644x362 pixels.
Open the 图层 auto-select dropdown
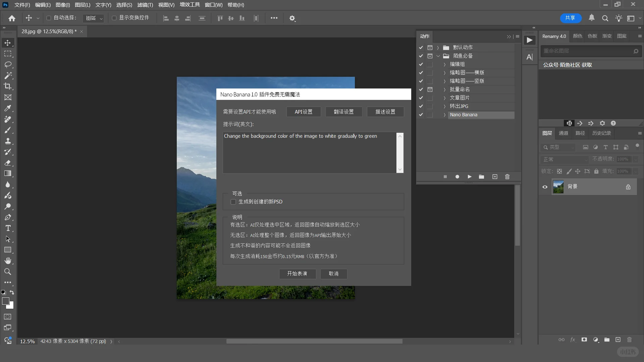pyautogui.click(x=94, y=18)
